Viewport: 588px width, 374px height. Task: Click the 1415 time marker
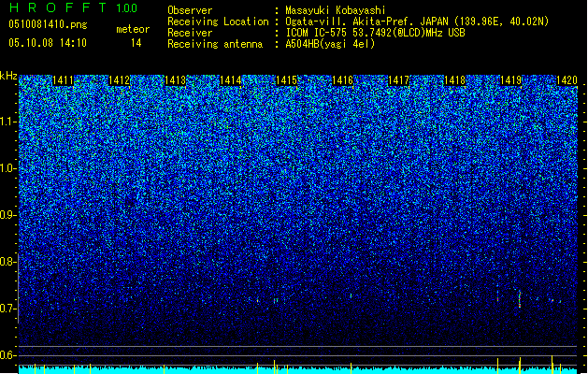point(286,80)
